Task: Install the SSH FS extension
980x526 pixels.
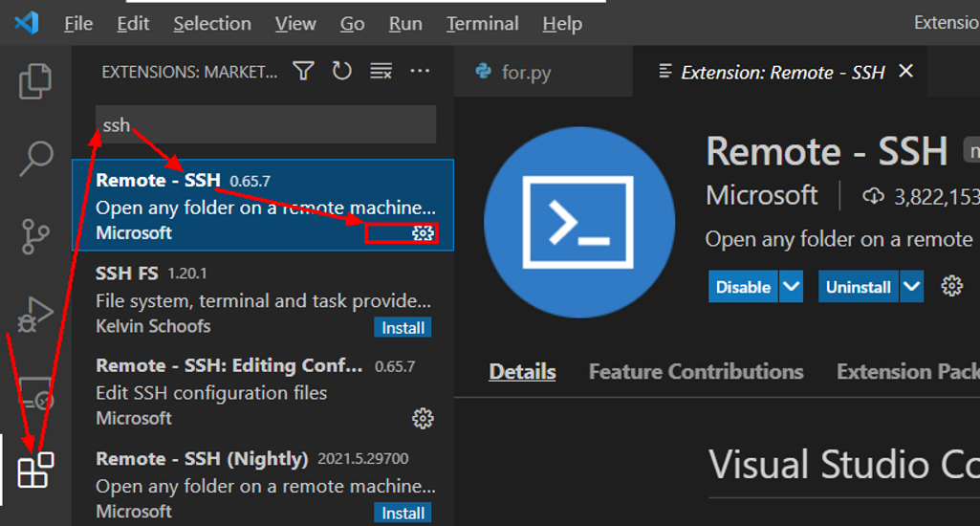Action: pos(403,328)
